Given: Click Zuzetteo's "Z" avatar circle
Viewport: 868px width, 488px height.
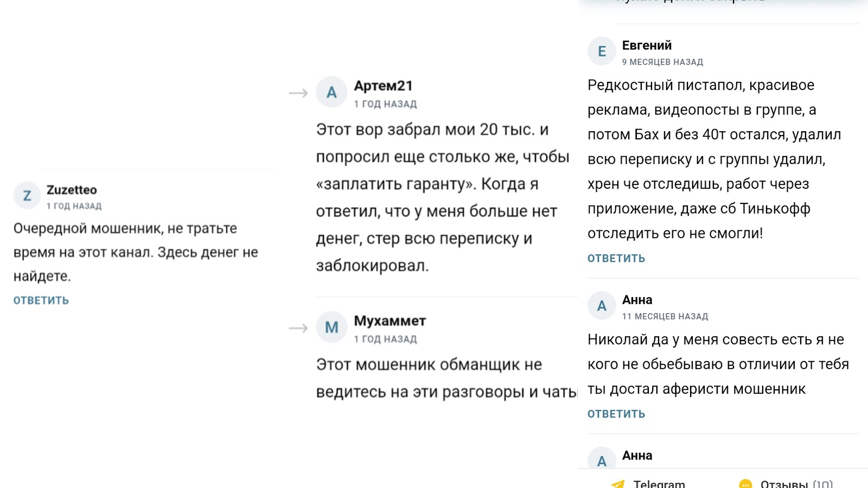Looking at the screenshot, I should click(27, 196).
